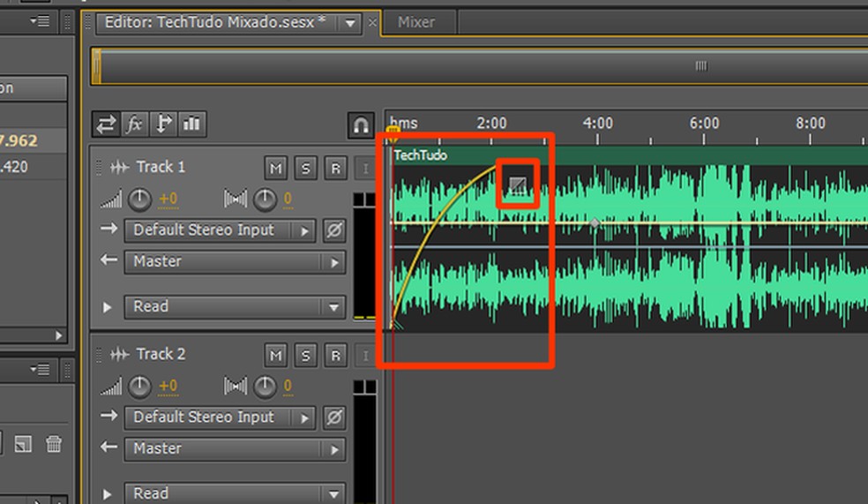Click Track 1 volume knob

pos(139,199)
